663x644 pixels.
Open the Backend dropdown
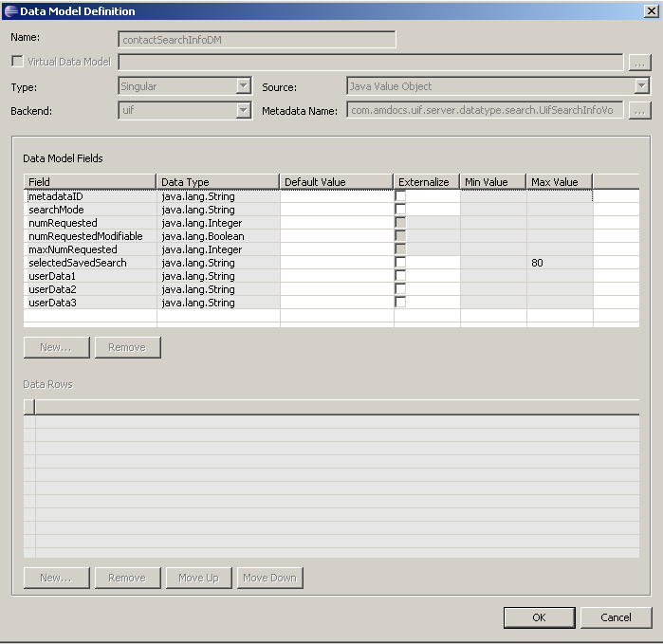tap(243, 111)
